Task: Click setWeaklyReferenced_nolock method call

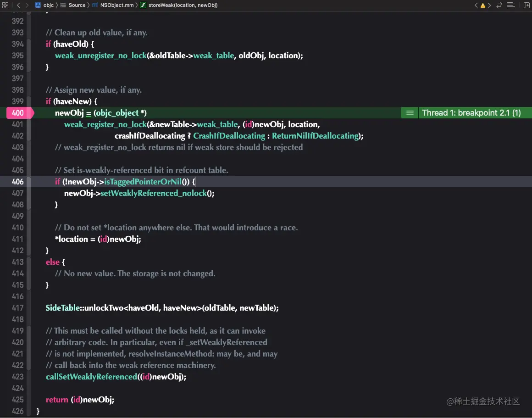Action: tap(153, 193)
